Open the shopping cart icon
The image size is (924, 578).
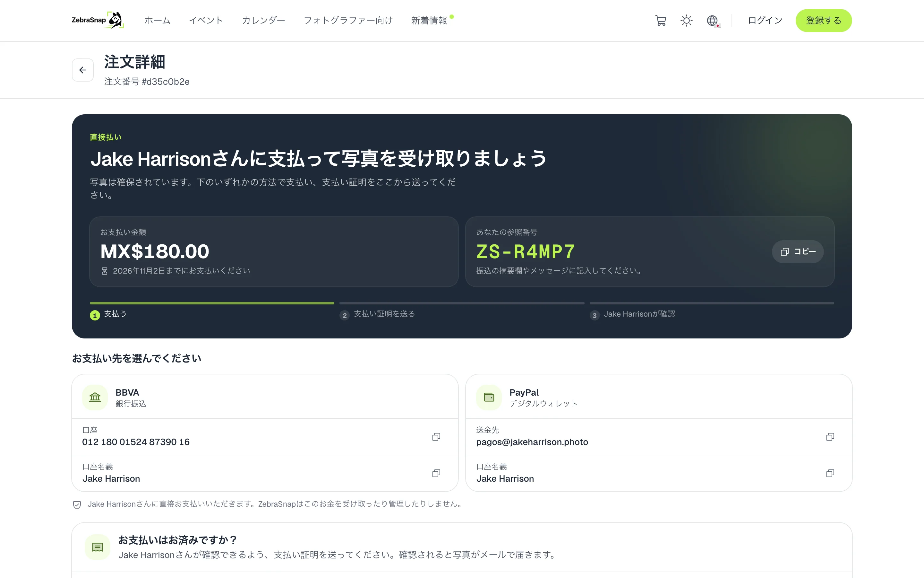point(661,21)
